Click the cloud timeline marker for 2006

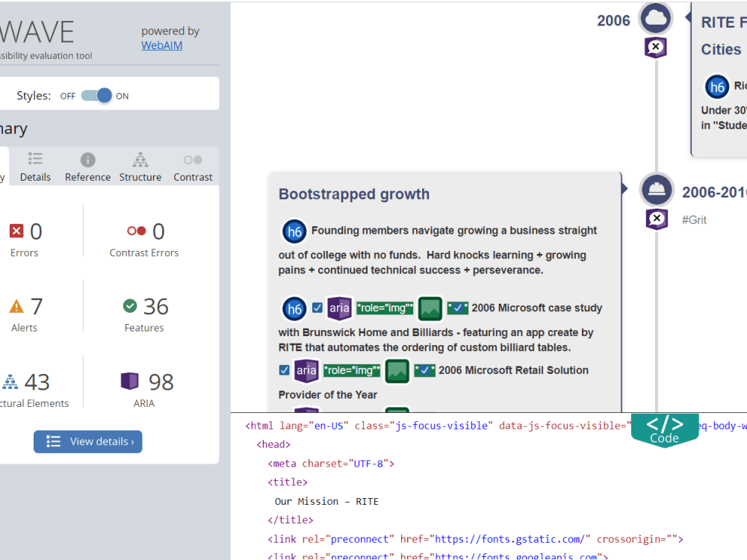click(x=656, y=19)
